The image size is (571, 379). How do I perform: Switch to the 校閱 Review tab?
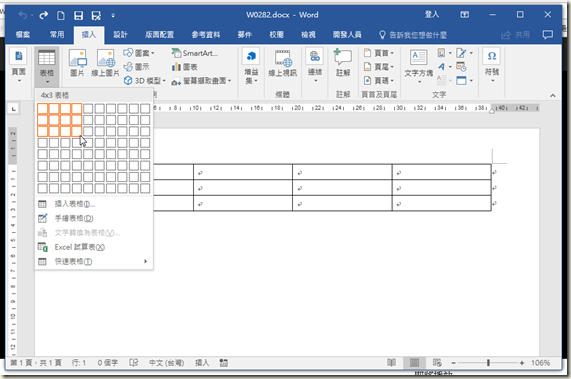point(276,35)
